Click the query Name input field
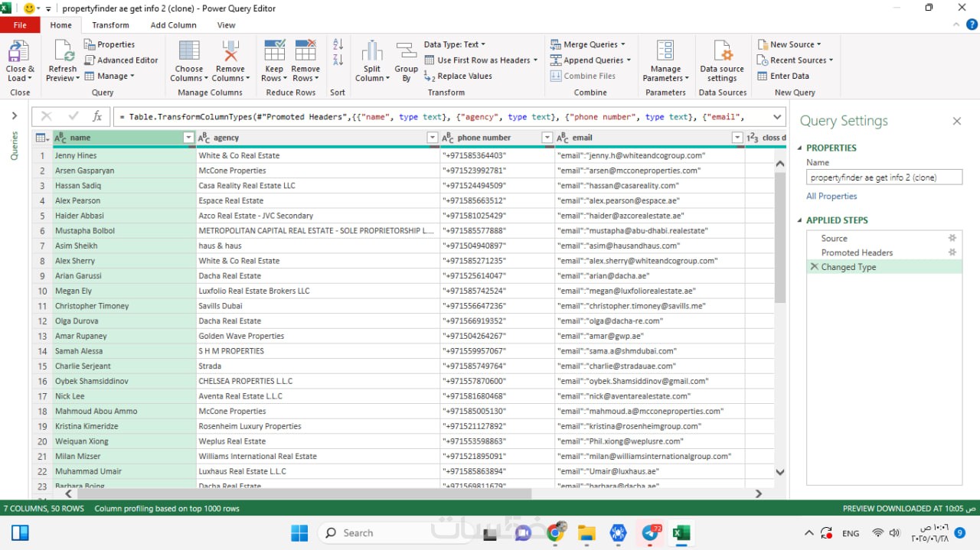 [x=884, y=177]
